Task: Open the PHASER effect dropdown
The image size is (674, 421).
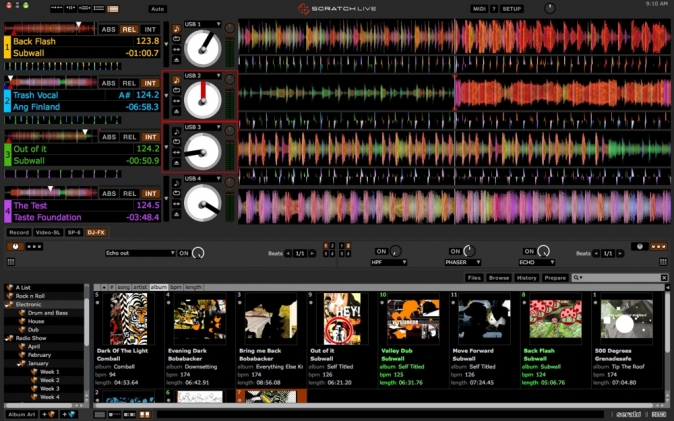Action: pos(463,262)
